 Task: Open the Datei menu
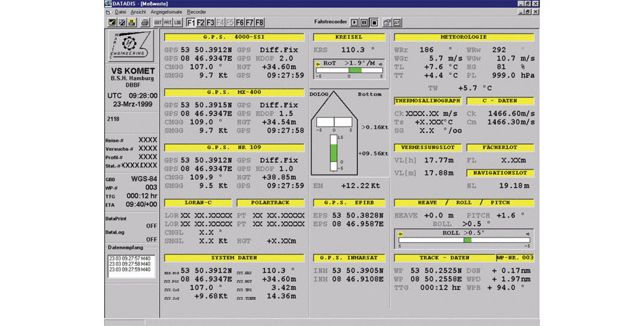[x=120, y=12]
